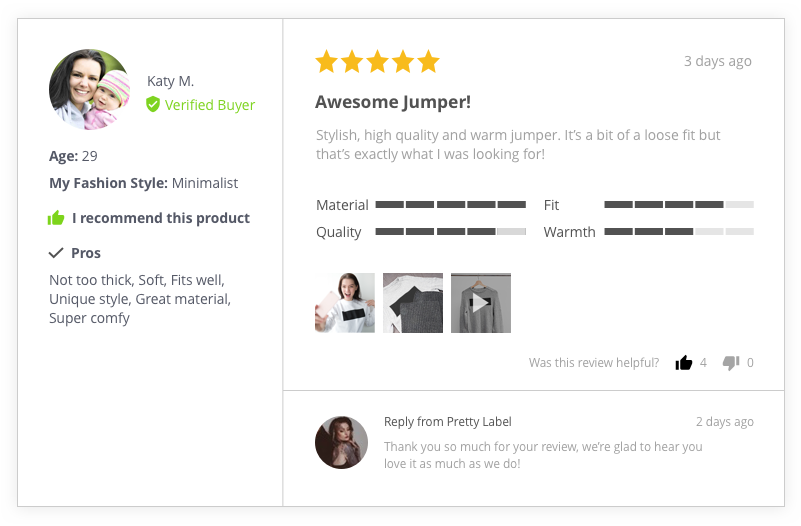Click the green Verified Buyer shield icon
This screenshot has width=801, height=526.
pyautogui.click(x=153, y=104)
